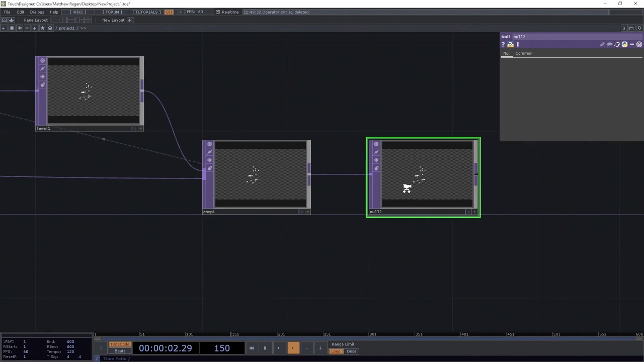This screenshot has height=362, width=644.
Task: Open the WIKI link
Action: [78, 12]
